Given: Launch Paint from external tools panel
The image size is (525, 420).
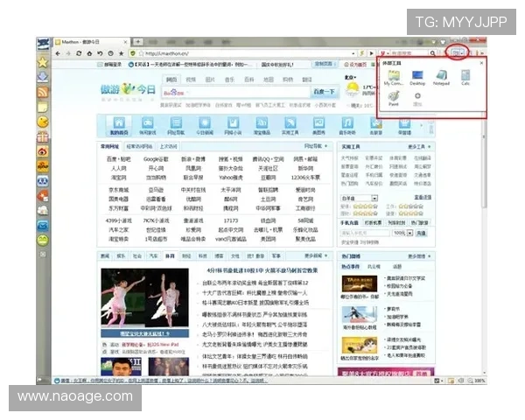Looking at the screenshot, I should [x=394, y=99].
